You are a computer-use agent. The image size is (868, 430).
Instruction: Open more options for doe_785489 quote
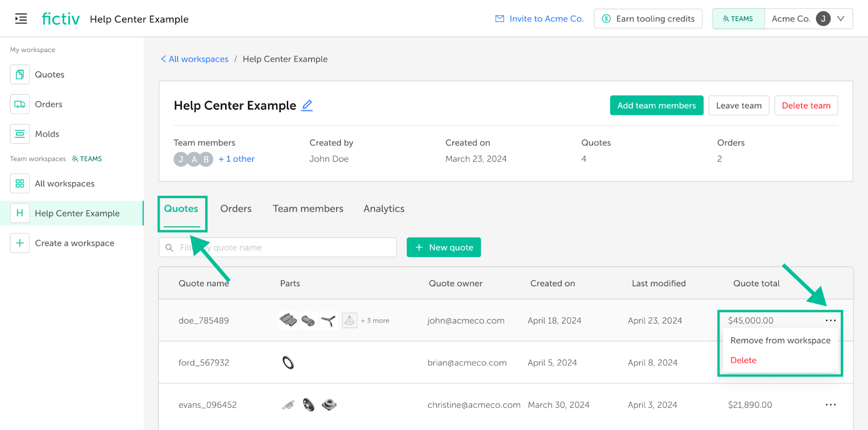click(x=831, y=320)
